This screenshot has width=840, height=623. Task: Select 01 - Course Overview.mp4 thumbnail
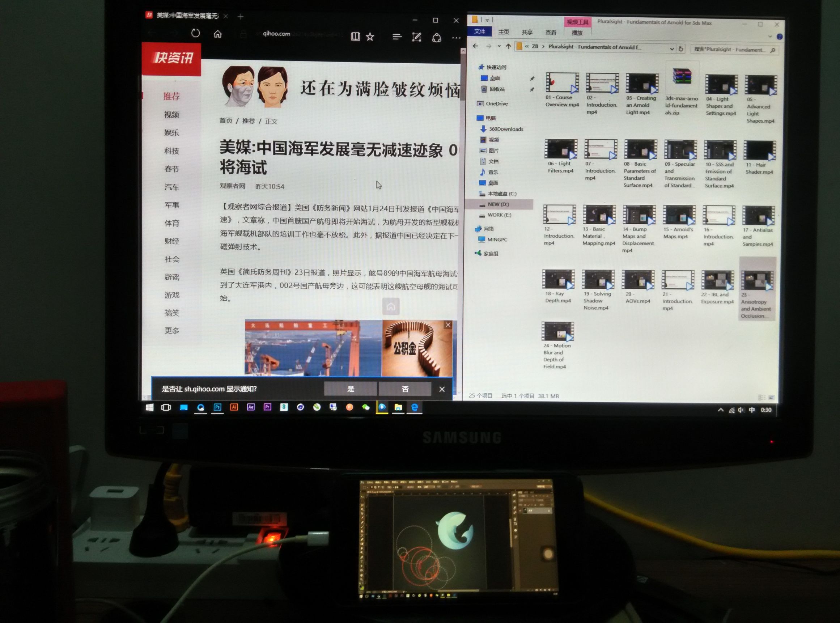point(562,82)
